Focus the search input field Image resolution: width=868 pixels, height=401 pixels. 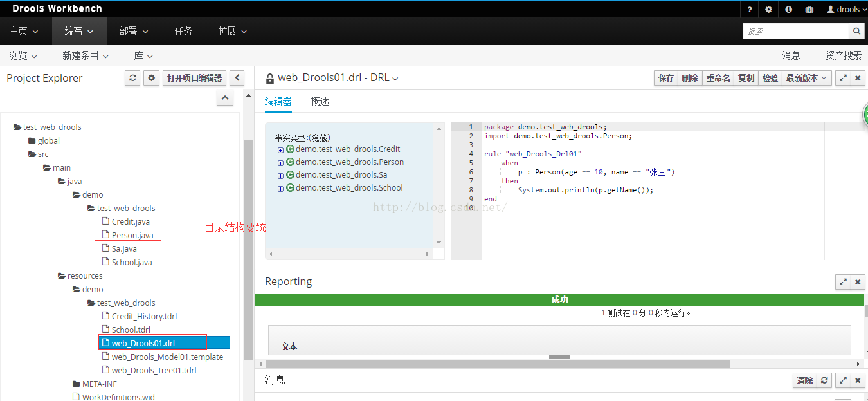796,31
